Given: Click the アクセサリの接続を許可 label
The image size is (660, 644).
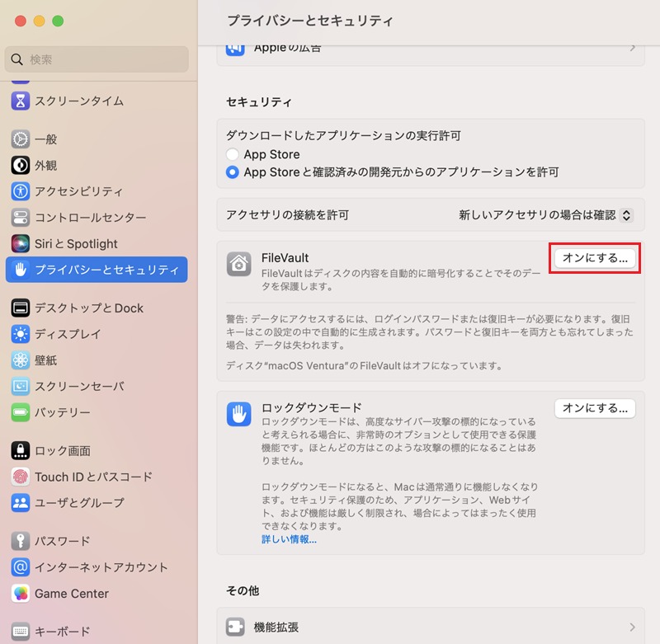Looking at the screenshot, I should tap(287, 215).
